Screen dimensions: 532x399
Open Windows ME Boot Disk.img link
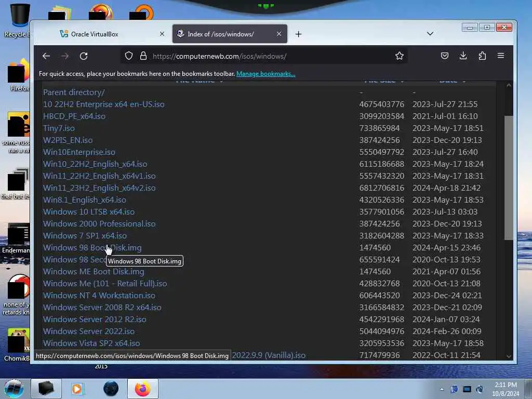(94, 271)
